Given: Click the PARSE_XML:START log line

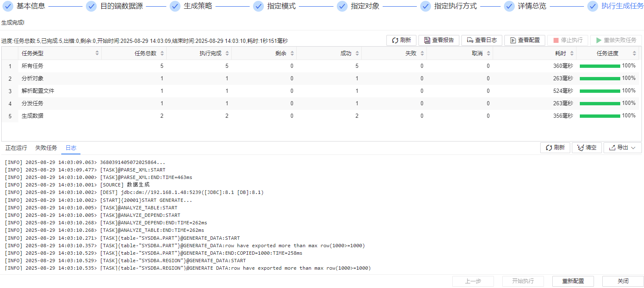Looking at the screenshot, I should 85,170.
